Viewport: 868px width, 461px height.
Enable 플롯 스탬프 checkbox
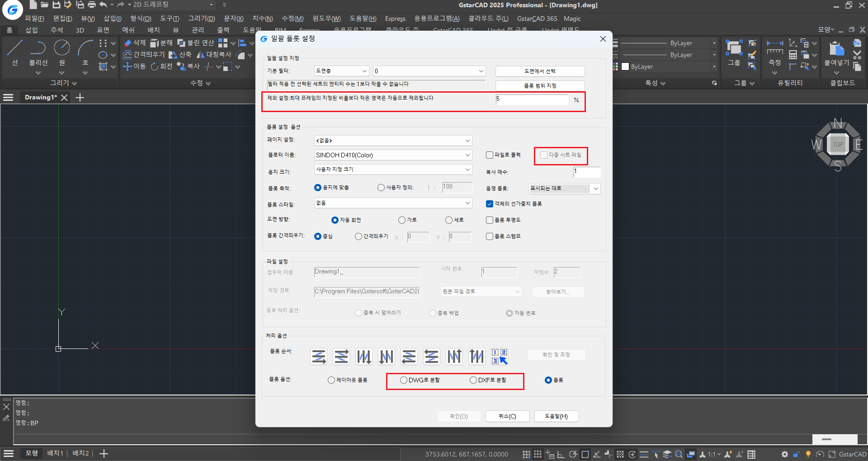pos(490,236)
